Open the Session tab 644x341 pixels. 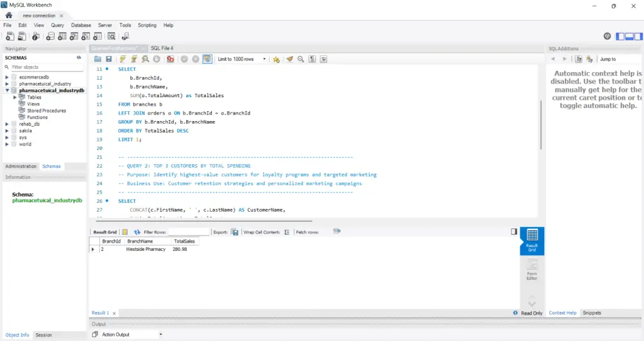(x=44, y=335)
